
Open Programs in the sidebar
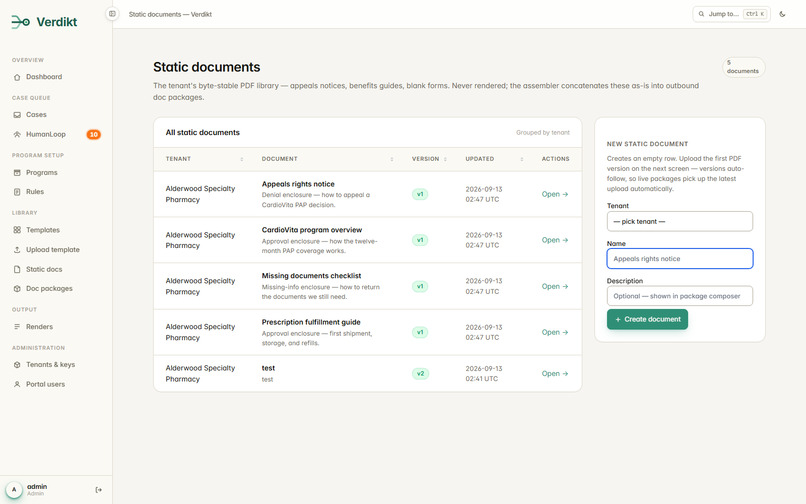pyautogui.click(x=42, y=172)
